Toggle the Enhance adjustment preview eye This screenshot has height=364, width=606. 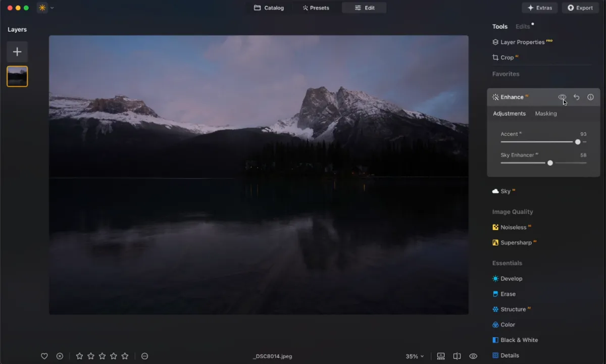point(562,97)
